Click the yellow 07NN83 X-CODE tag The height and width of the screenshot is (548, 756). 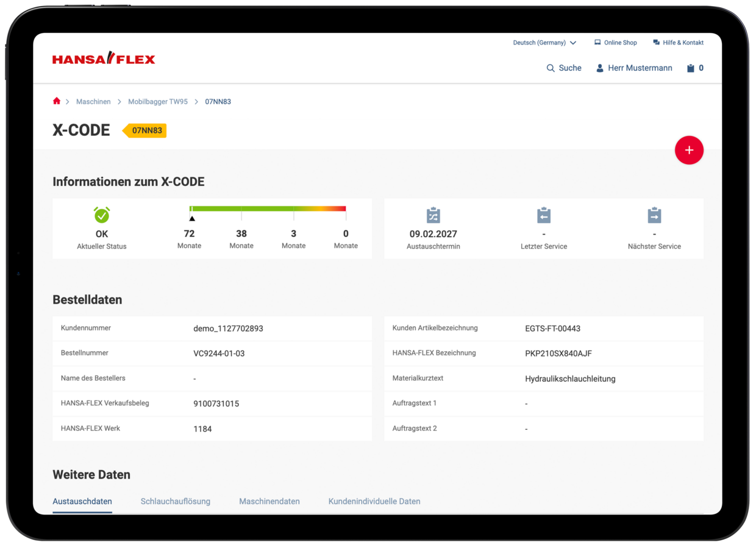point(144,130)
